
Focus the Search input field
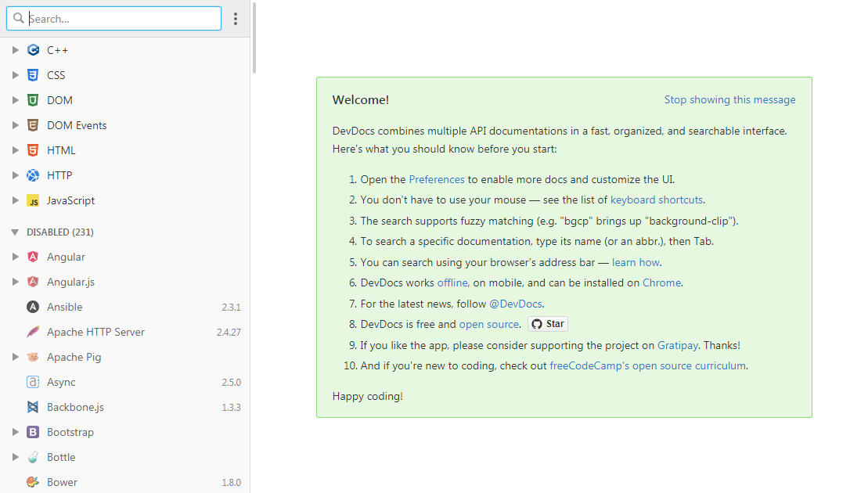click(x=114, y=19)
